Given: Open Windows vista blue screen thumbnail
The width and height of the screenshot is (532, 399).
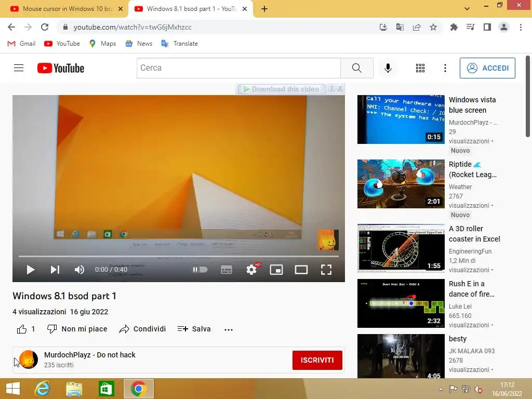Looking at the screenshot, I should click(401, 119).
